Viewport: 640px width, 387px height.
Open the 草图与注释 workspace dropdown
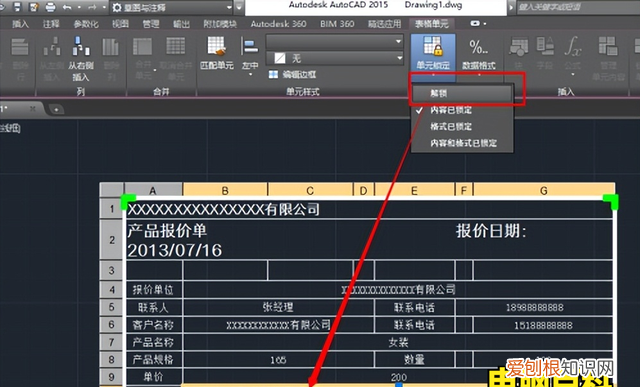pyautogui.click(x=172, y=7)
